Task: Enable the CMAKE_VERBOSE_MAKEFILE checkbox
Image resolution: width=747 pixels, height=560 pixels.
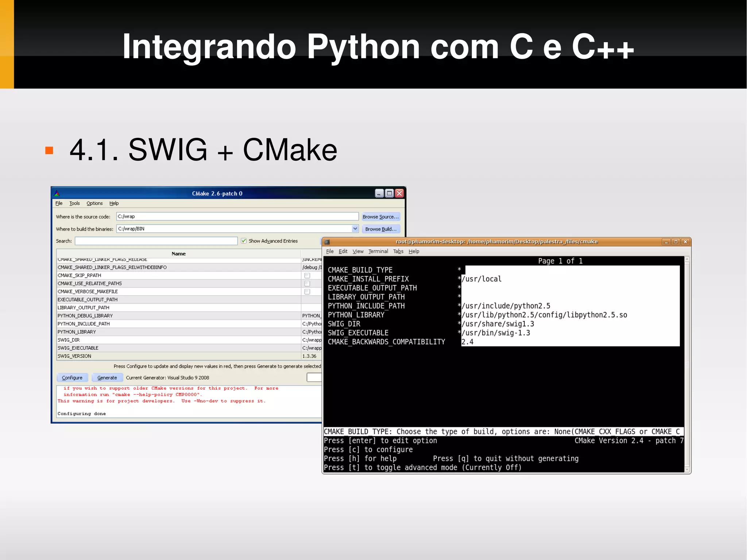Action: click(x=307, y=291)
